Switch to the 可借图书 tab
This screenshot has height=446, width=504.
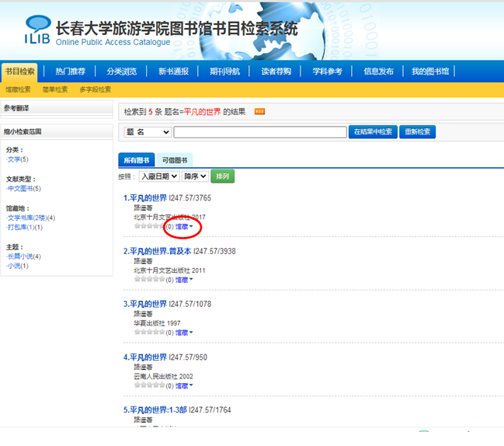coord(174,160)
